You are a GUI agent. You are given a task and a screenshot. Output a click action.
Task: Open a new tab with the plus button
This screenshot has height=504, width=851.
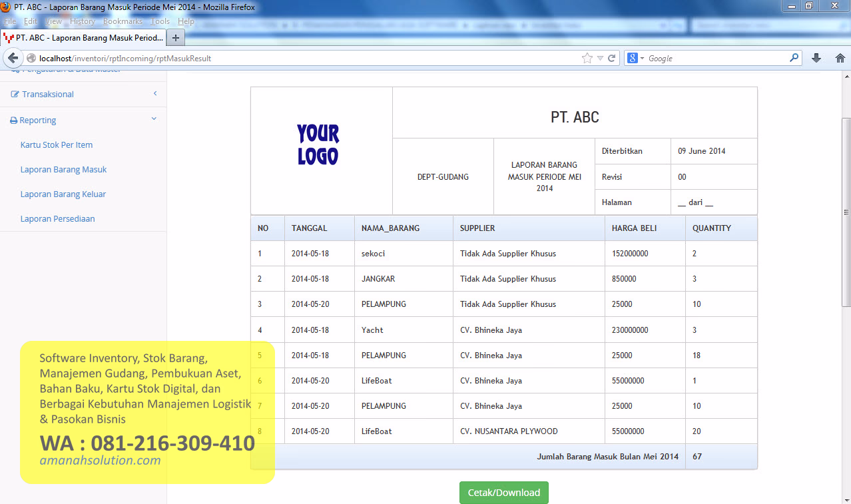(176, 38)
